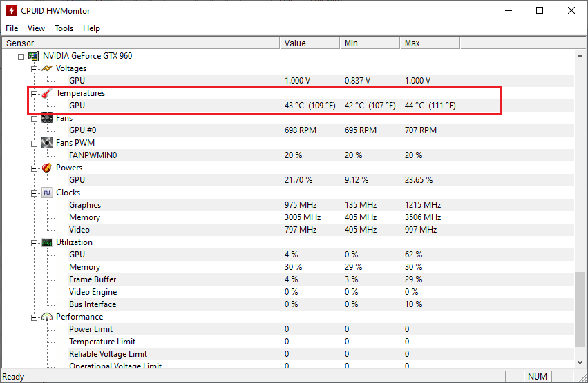
Task: Click the Performance gauge icon
Action: click(47, 317)
